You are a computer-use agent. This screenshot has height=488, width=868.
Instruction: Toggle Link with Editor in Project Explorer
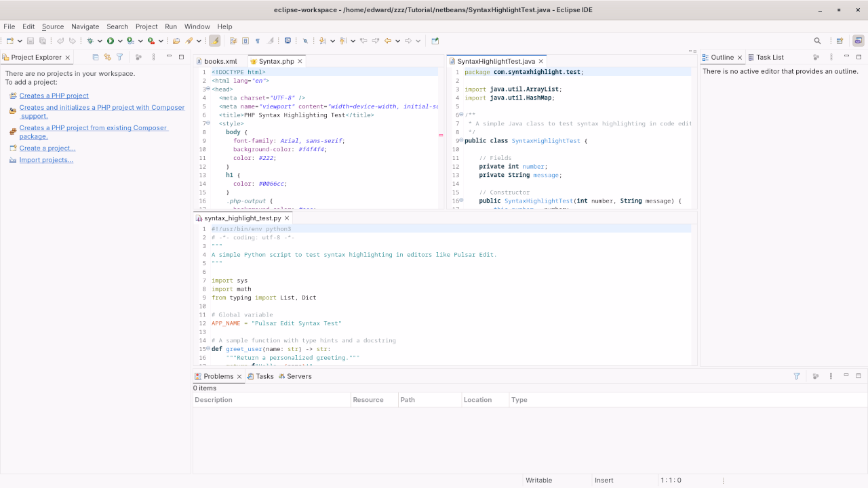coord(107,57)
